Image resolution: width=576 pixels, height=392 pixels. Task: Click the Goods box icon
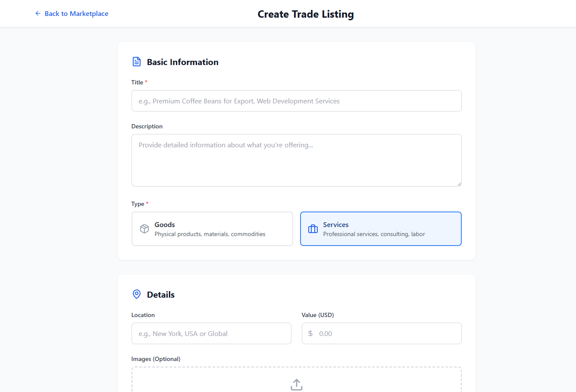[x=144, y=229]
